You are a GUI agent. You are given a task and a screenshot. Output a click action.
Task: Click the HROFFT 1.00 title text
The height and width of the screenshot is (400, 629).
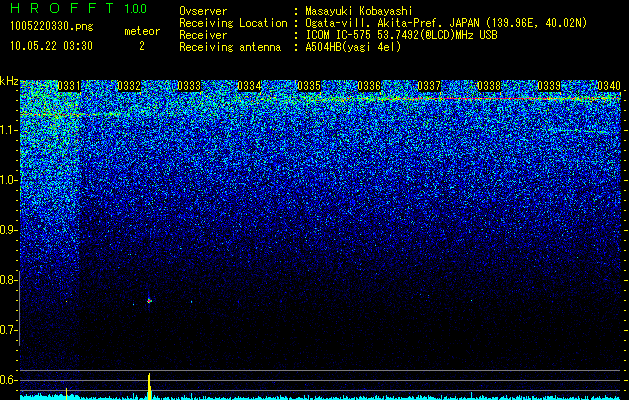click(x=79, y=8)
